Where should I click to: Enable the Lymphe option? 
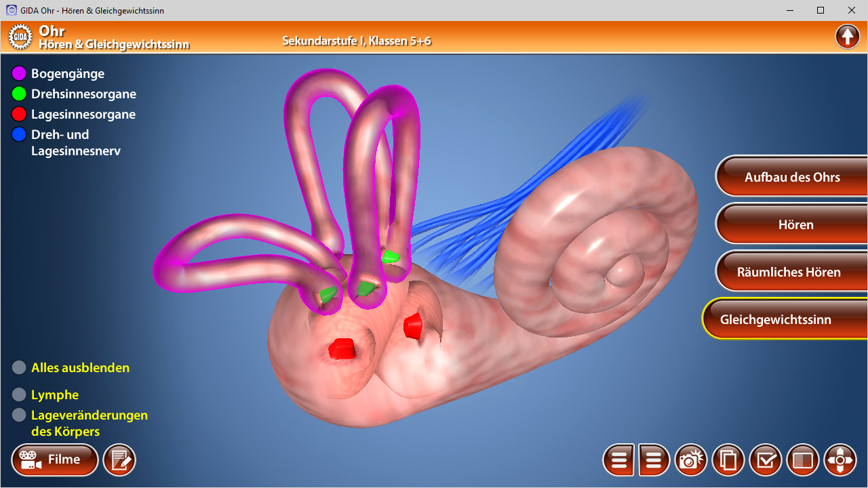click(19, 395)
